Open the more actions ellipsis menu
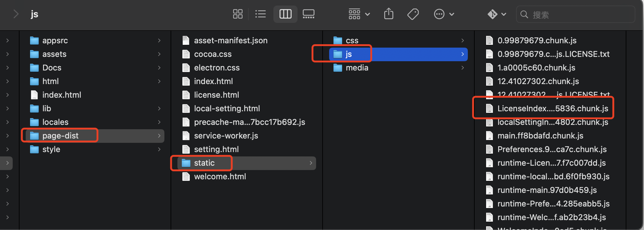This screenshot has height=230, width=644. coord(444,14)
